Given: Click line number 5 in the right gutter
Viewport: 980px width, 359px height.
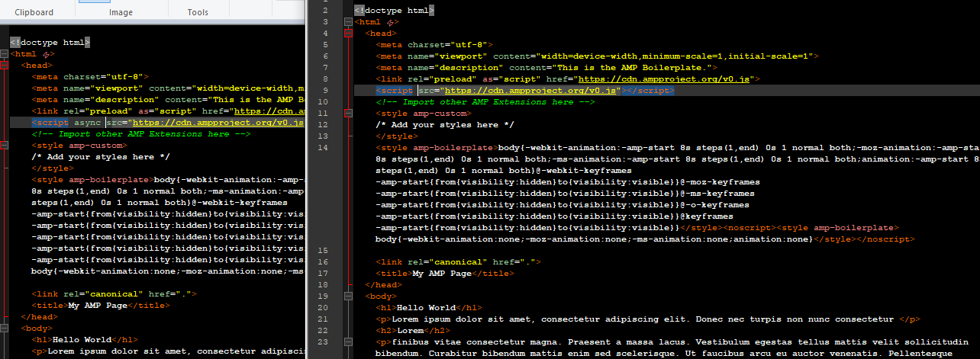Looking at the screenshot, I should (x=326, y=45).
